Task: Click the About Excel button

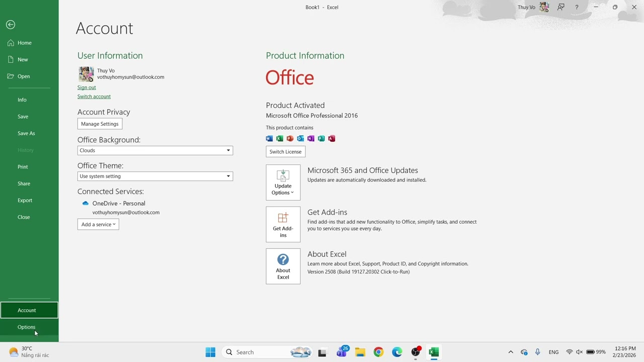Action: [283, 266]
